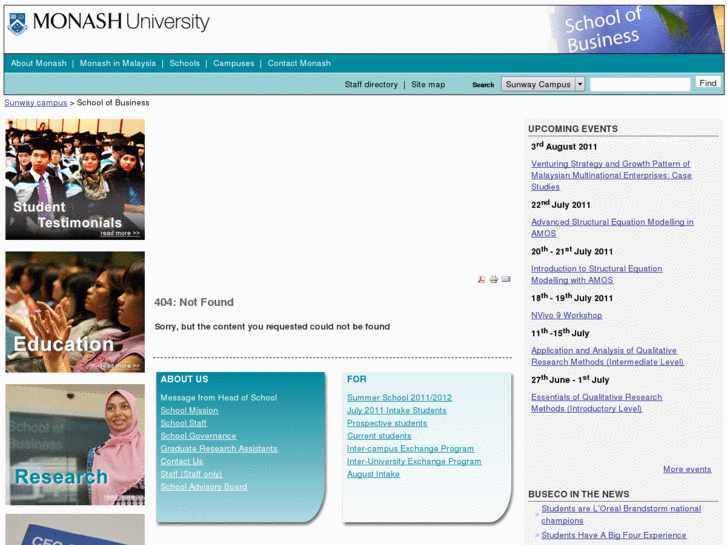Open Advanced Structural Equation Modelling event

pyautogui.click(x=612, y=228)
